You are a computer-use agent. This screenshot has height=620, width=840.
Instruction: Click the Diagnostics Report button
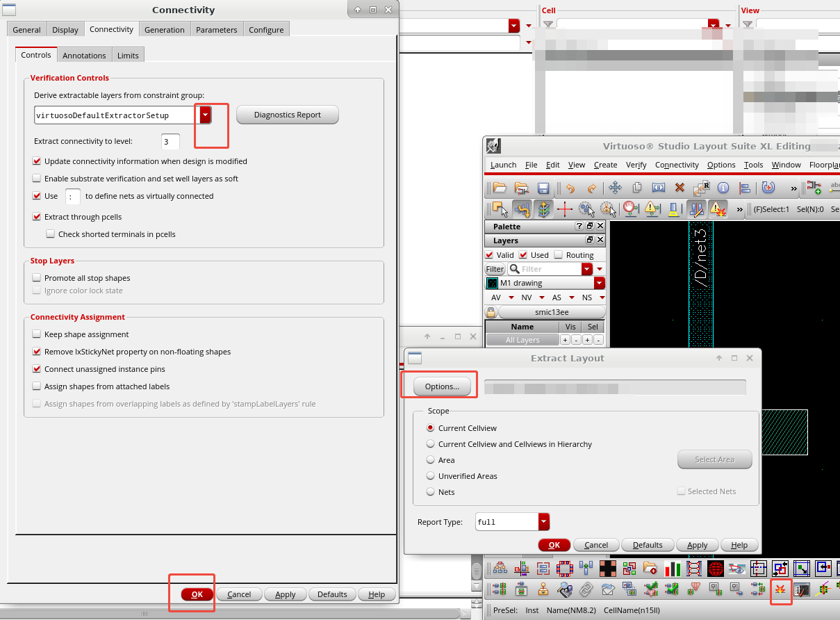pyautogui.click(x=288, y=115)
